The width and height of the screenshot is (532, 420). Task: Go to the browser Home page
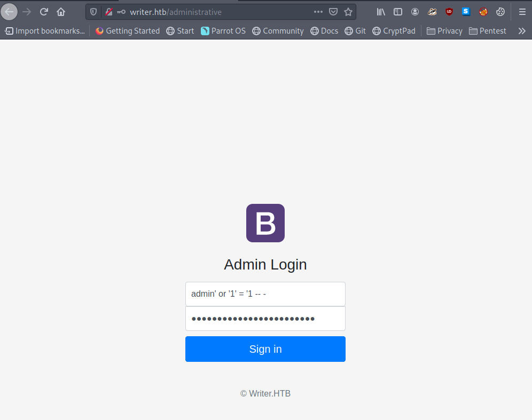coord(61,12)
